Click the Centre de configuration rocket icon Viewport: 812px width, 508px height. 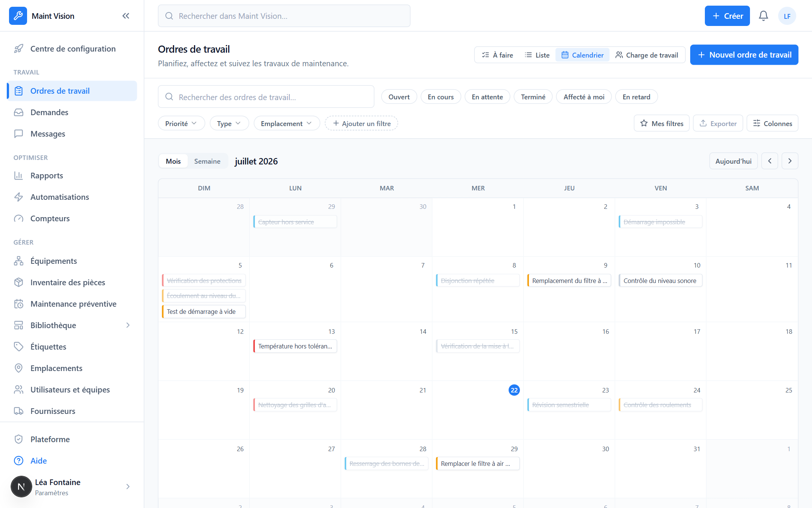[x=18, y=49]
